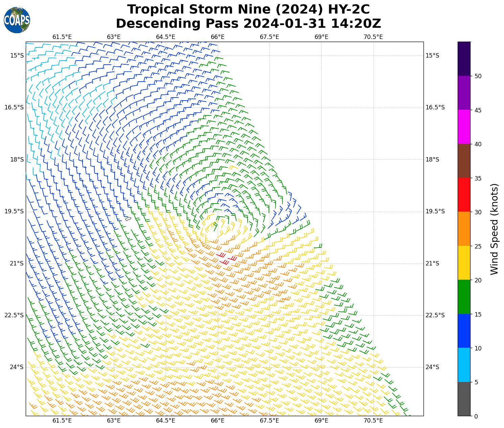
Task: Click the 50 tick label on the colorbar
Action: point(478,76)
